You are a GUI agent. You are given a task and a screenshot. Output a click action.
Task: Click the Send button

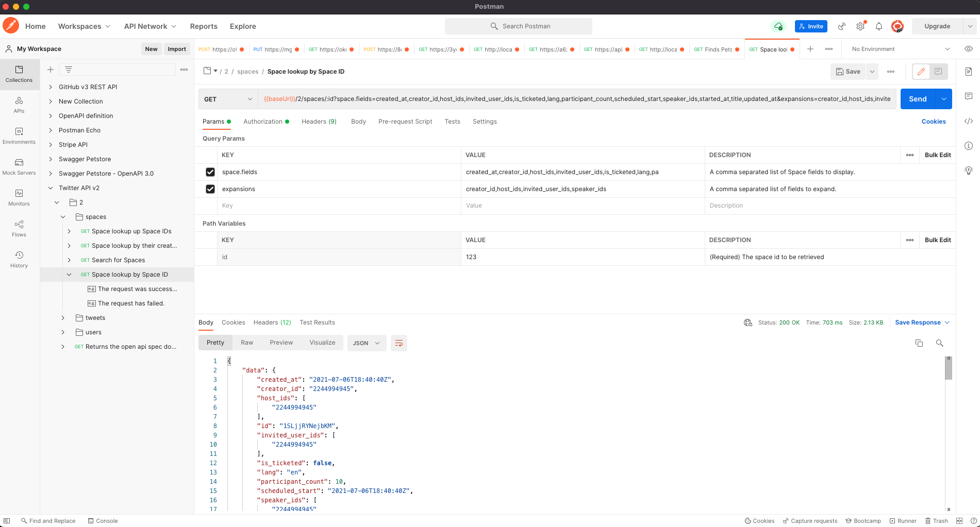pyautogui.click(x=917, y=99)
